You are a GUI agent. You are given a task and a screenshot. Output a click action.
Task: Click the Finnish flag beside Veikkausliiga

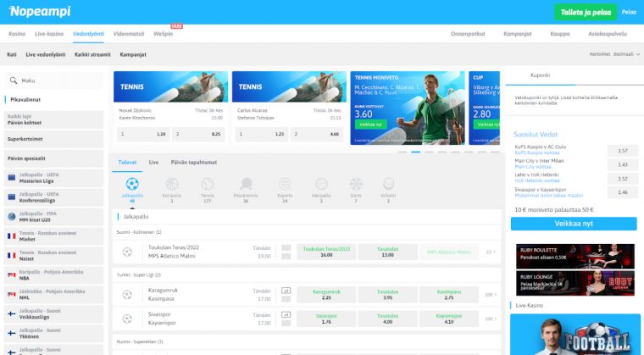(12, 314)
